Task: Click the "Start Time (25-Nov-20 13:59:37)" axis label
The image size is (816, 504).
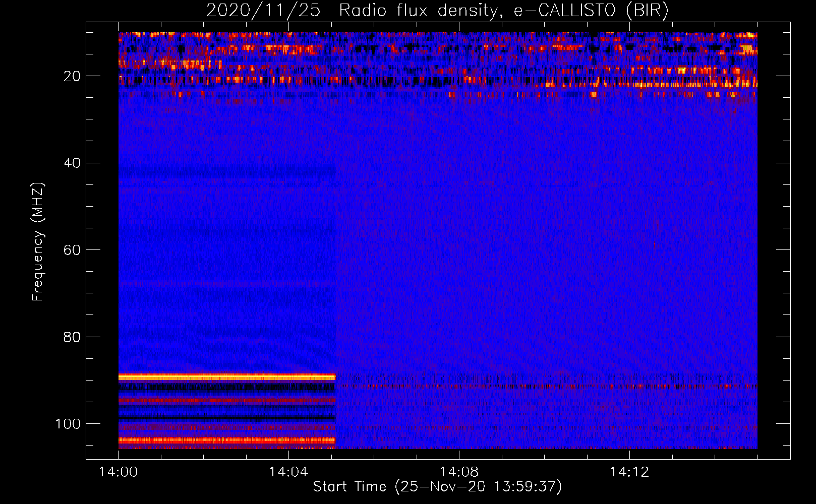Action: [437, 487]
